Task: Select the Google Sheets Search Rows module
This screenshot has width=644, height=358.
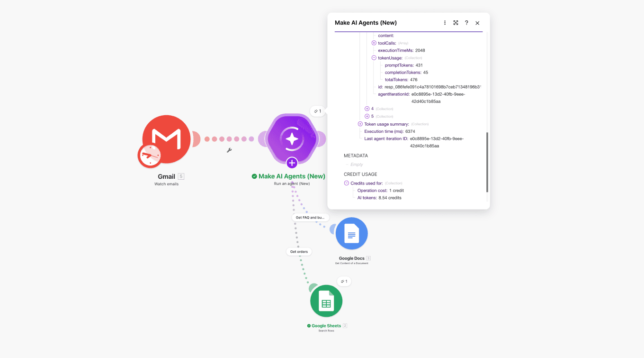Action: pos(326,301)
